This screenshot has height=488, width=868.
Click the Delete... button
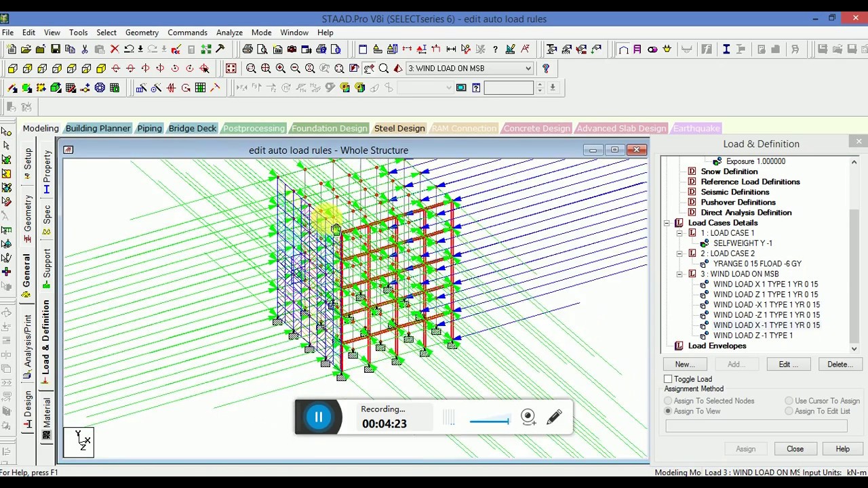click(840, 365)
